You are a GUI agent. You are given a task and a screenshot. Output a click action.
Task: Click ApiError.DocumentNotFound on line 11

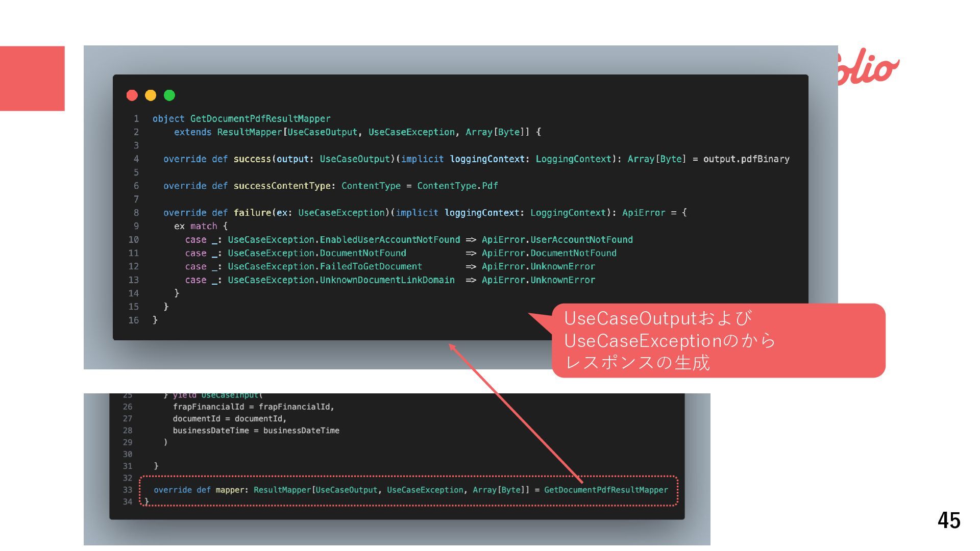point(549,253)
